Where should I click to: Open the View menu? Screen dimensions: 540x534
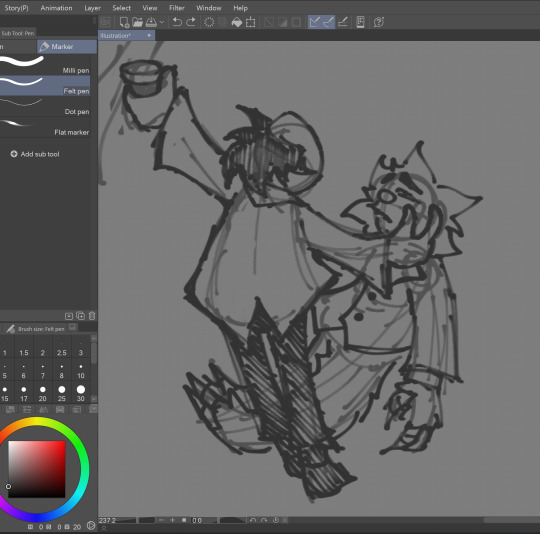pos(150,8)
